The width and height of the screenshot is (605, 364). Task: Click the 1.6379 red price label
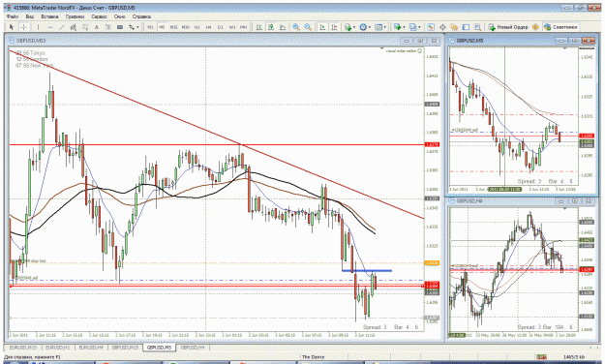pos(432,144)
